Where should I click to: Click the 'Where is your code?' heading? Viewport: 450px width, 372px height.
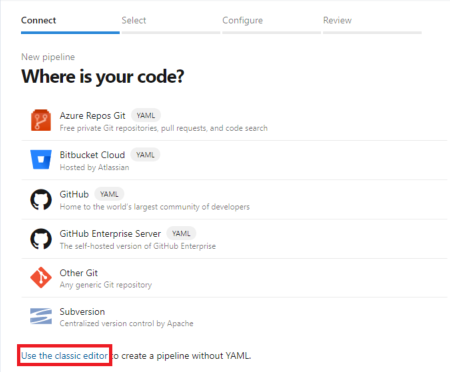coord(103,77)
